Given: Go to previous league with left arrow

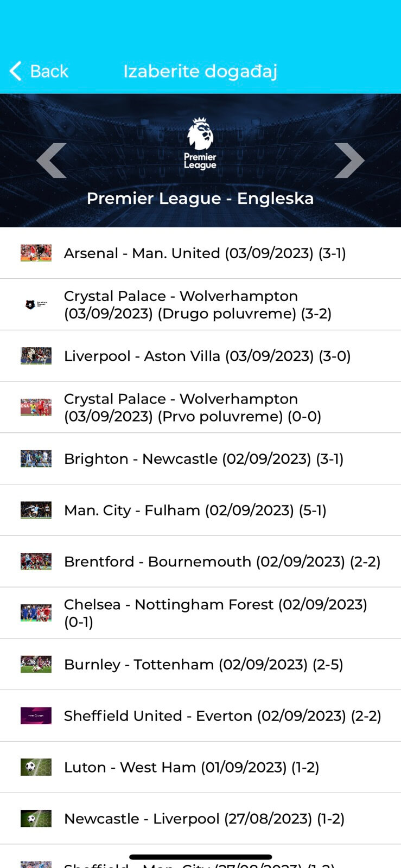Looking at the screenshot, I should (x=52, y=161).
